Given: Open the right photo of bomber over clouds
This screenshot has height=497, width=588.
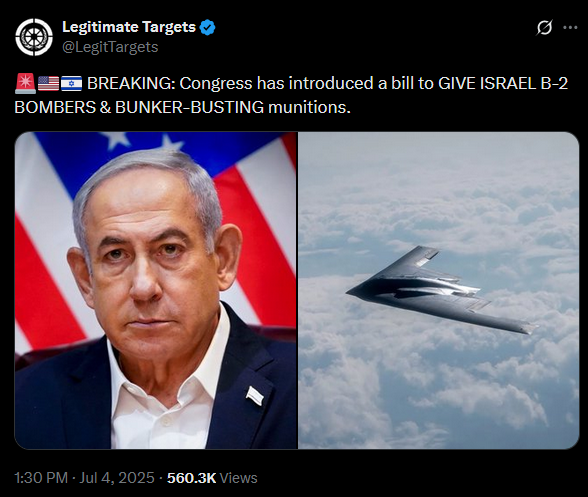Looking at the screenshot, I should (439, 290).
